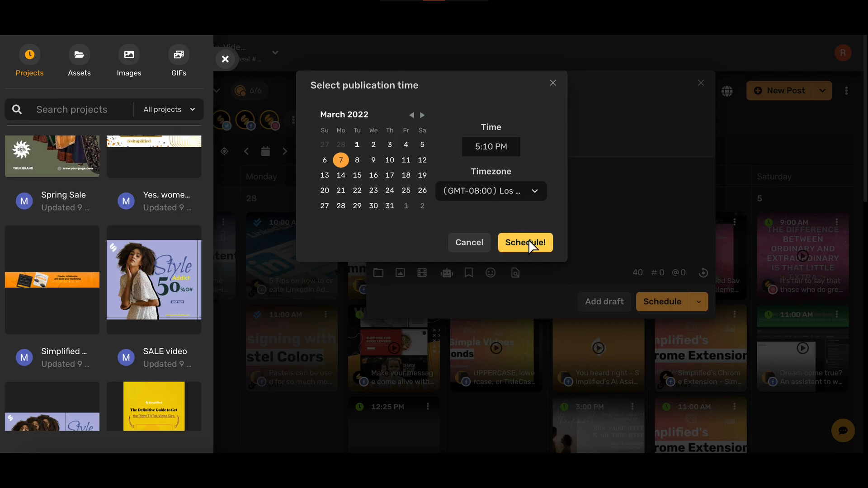This screenshot has height=488, width=868.
Task: Click the orange Schedule button in editor
Action: click(x=662, y=302)
